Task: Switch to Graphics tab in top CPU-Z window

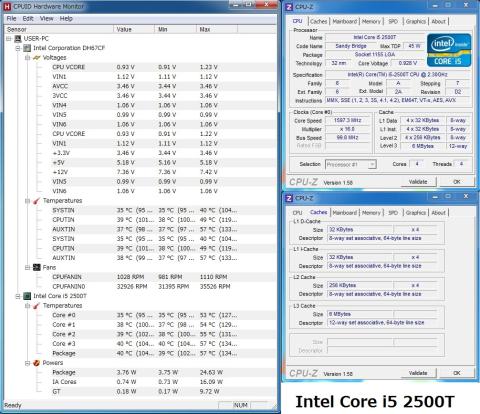Action: (416, 21)
